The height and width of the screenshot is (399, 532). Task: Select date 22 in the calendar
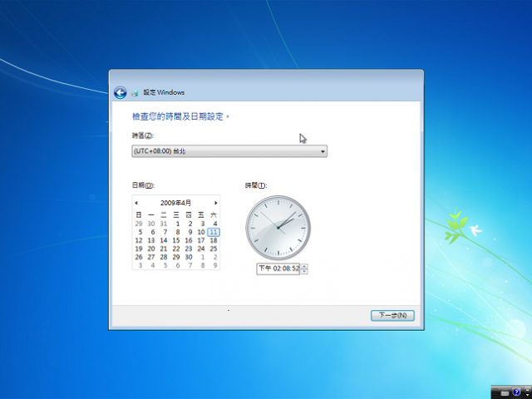(x=176, y=249)
